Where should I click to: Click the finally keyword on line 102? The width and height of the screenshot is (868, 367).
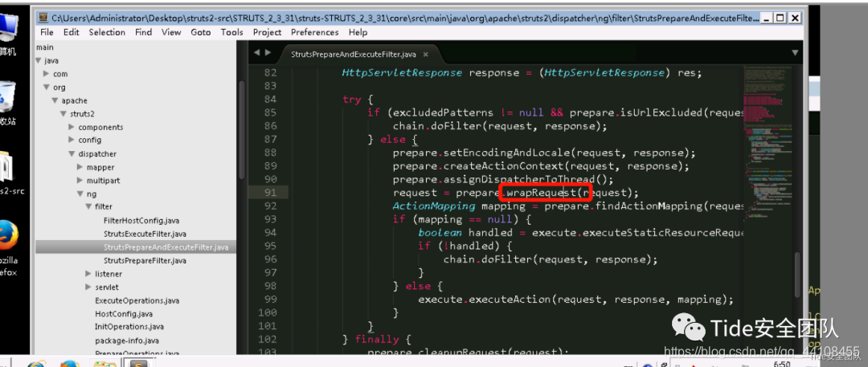[376, 339]
